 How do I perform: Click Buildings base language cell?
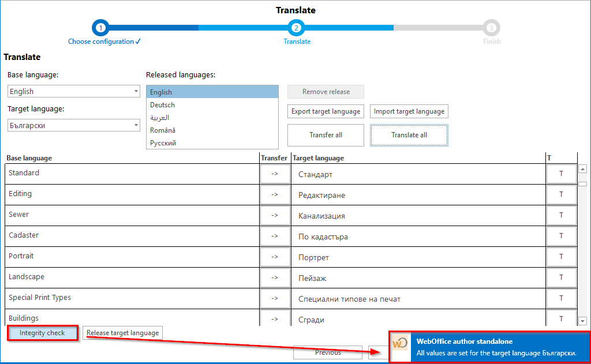pyautogui.click(x=132, y=318)
